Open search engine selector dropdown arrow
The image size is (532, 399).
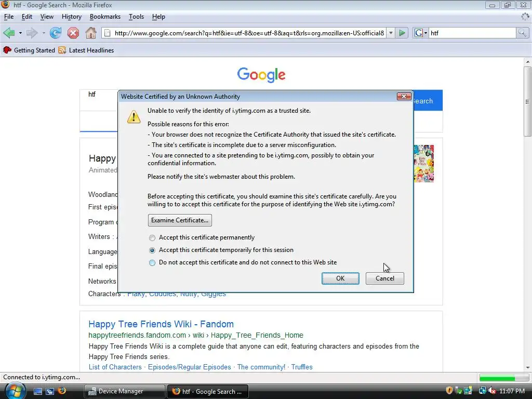tap(425, 33)
